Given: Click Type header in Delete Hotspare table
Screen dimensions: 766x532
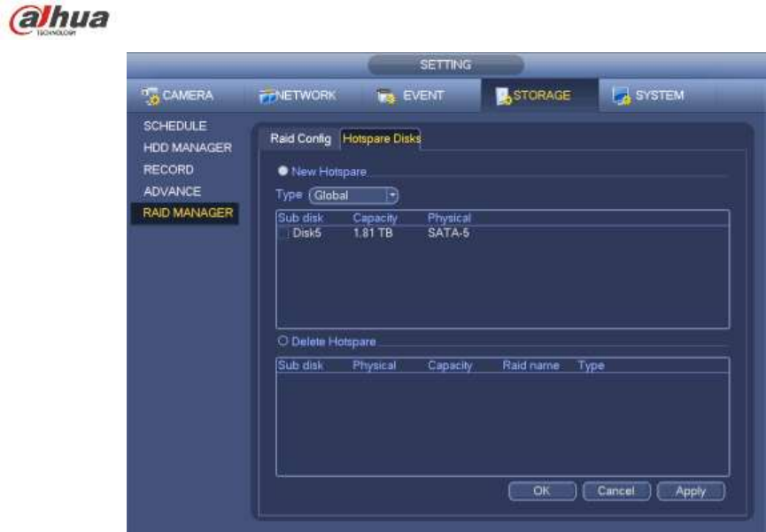Looking at the screenshot, I should tap(592, 366).
